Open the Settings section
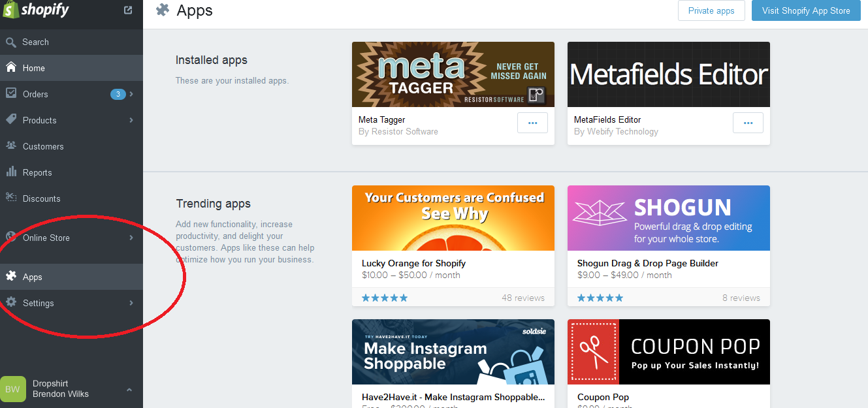 [x=71, y=303]
